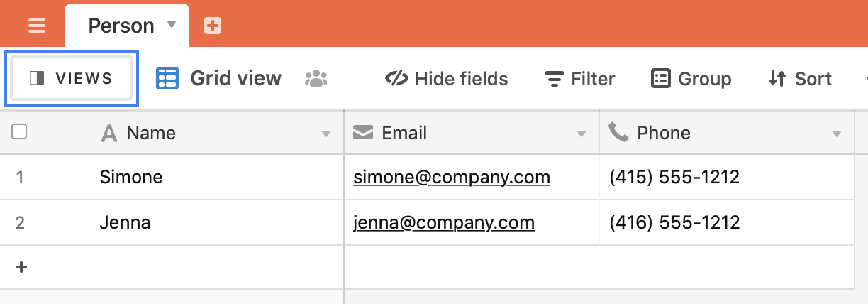
Task: Open the Filter options
Action: [x=579, y=79]
